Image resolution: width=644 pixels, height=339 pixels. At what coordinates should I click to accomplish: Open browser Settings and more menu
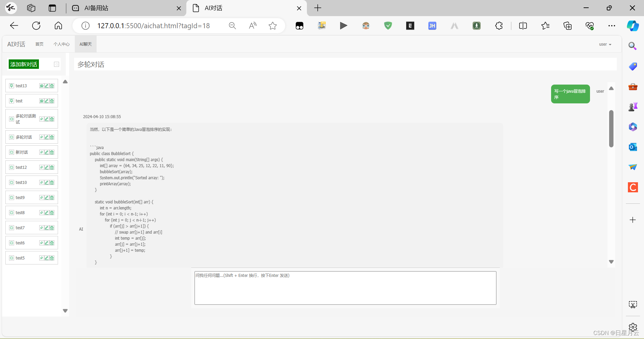[x=612, y=26]
